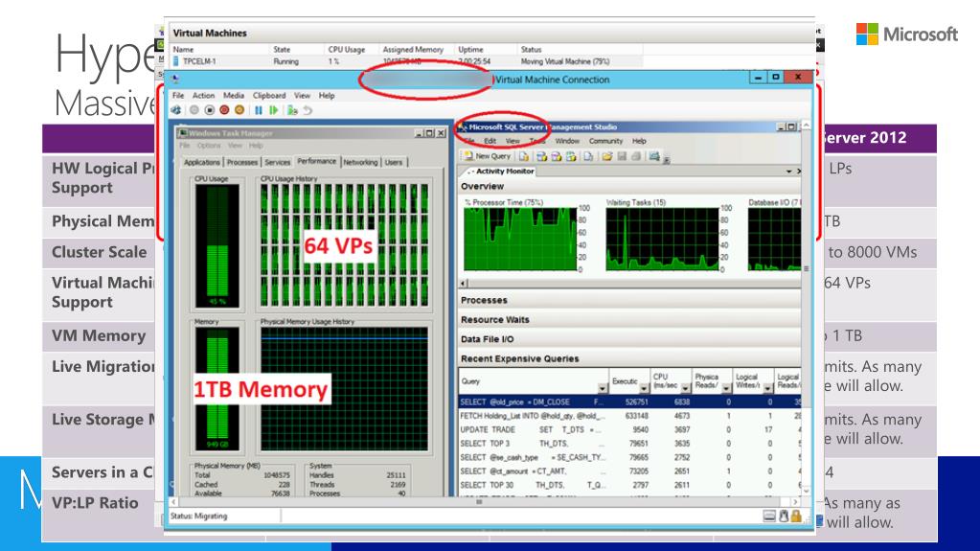The height and width of the screenshot is (551, 980).
Task: Click the green Reset VM icon
Action: [x=274, y=110]
